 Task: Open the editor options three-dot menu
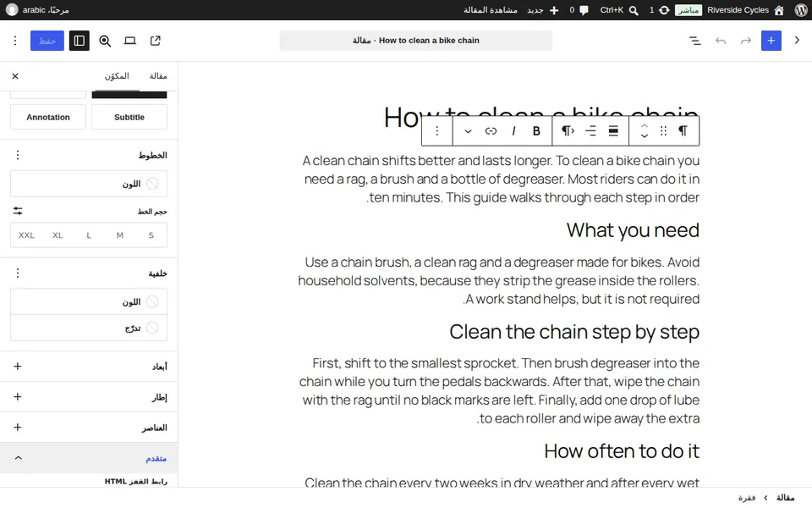(15, 41)
